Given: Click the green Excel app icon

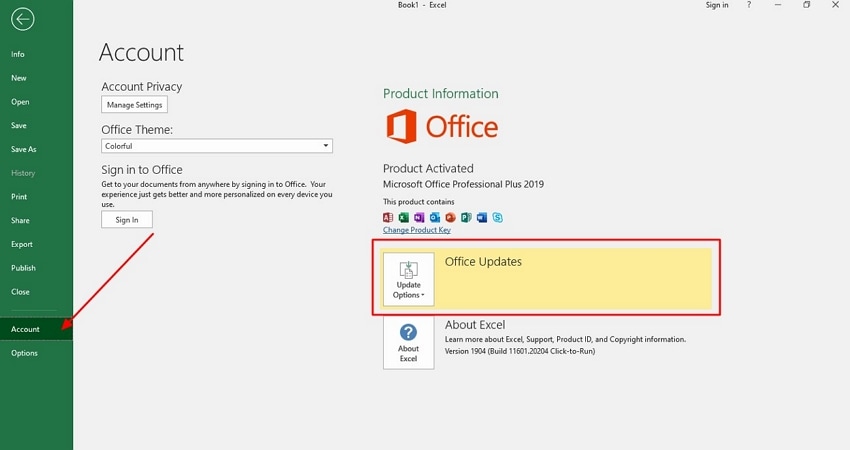Looking at the screenshot, I should click(403, 217).
